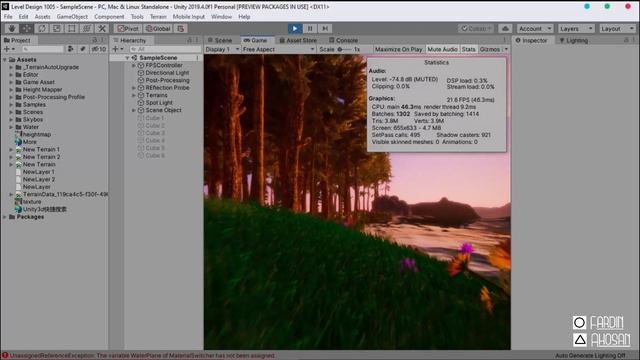Select the Inspector tab

coord(531,40)
